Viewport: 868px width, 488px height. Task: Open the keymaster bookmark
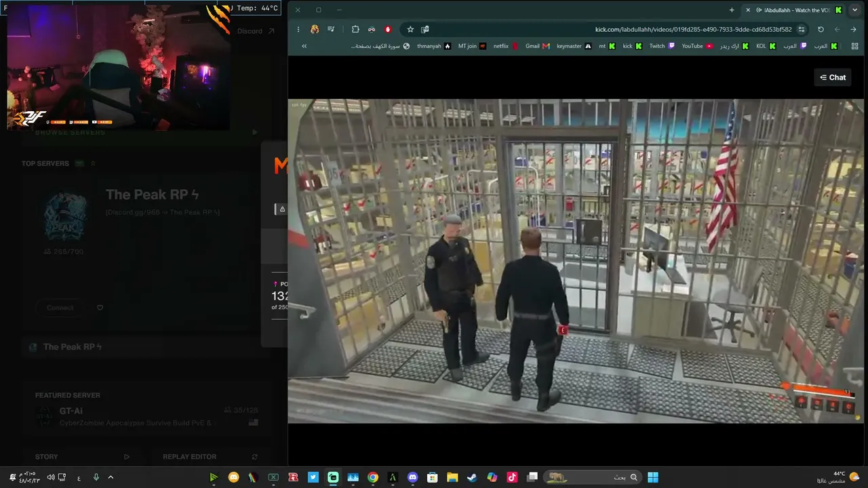click(x=574, y=46)
